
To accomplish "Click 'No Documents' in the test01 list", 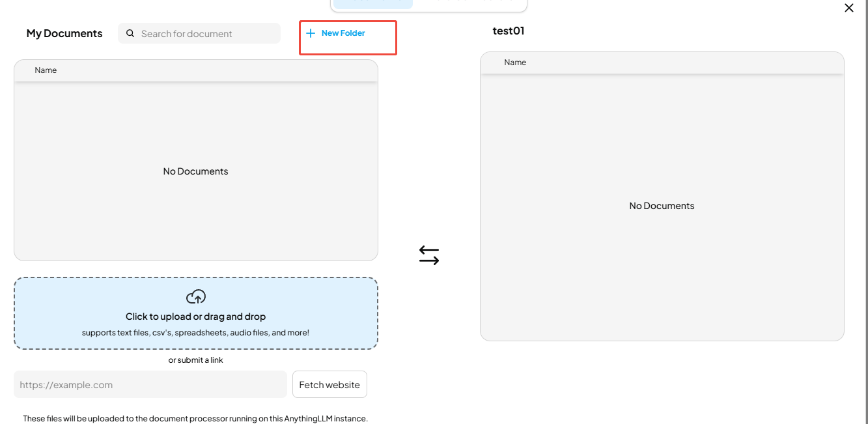I will click(662, 206).
